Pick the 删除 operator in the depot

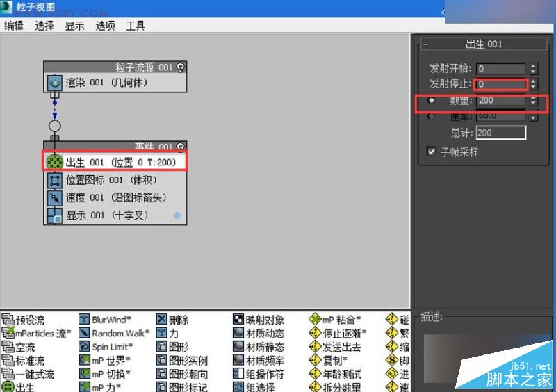pyautogui.click(x=172, y=320)
